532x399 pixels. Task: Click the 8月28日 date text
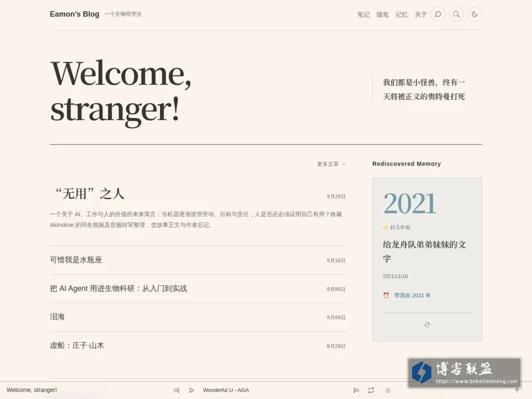pos(336,346)
